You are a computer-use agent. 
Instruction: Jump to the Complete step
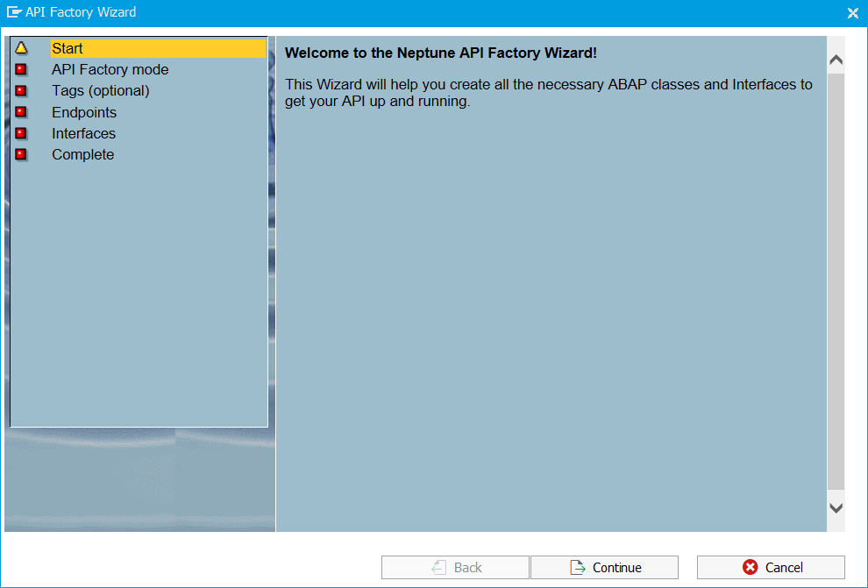tap(82, 154)
